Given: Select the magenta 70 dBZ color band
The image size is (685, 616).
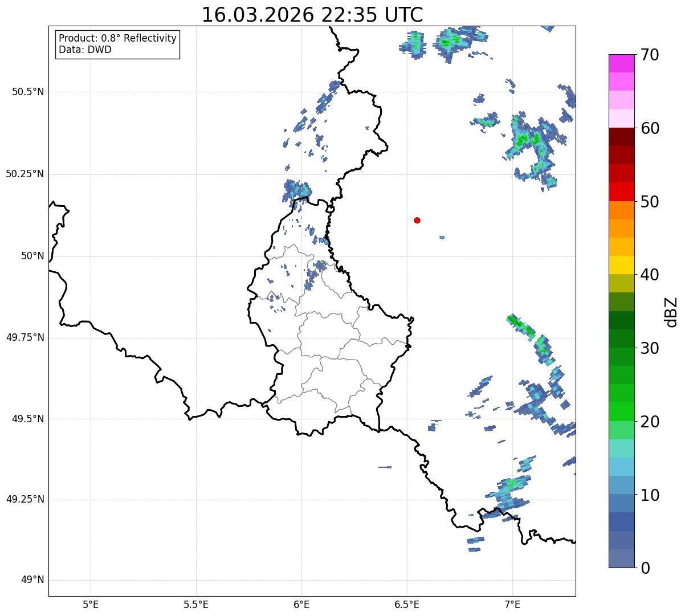Looking at the screenshot, I should (622, 63).
